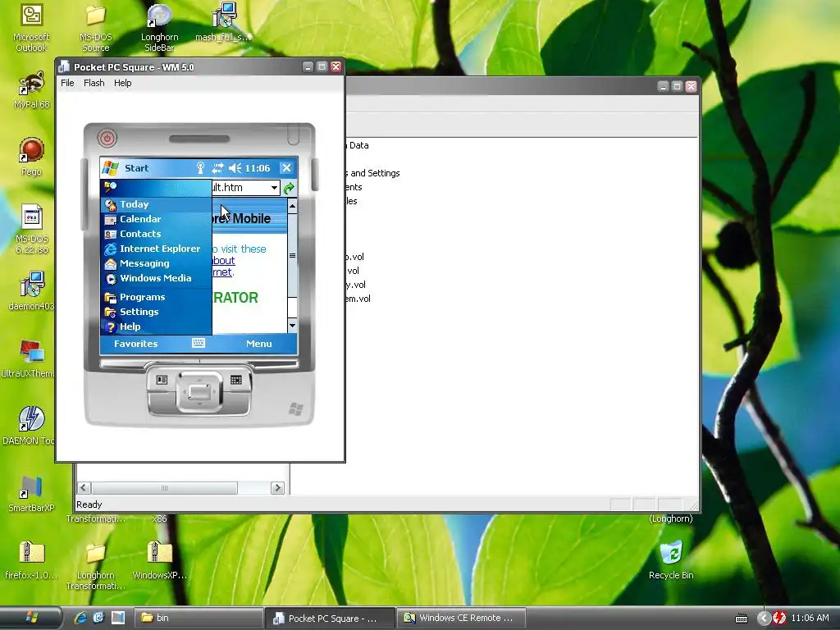Click the up arrow of the browser scrollbar
This screenshot has width=840, height=630.
coord(292,206)
